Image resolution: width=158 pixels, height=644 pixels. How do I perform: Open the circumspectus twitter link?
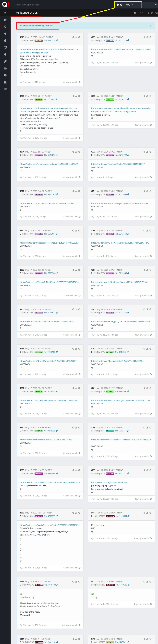coord(49,164)
